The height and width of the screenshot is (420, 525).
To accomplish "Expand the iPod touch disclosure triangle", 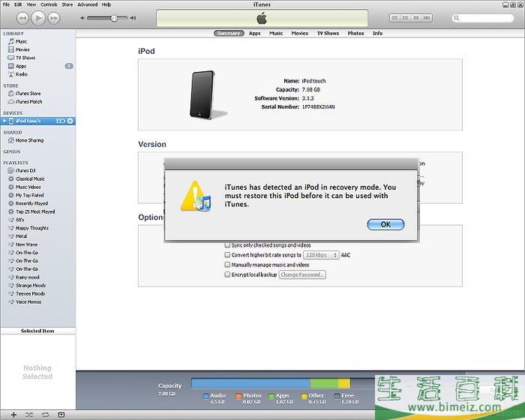I will point(4,121).
